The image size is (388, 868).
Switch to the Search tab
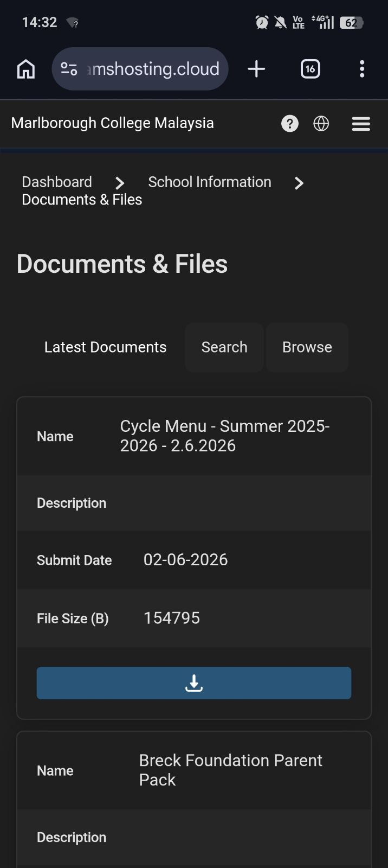coord(224,347)
